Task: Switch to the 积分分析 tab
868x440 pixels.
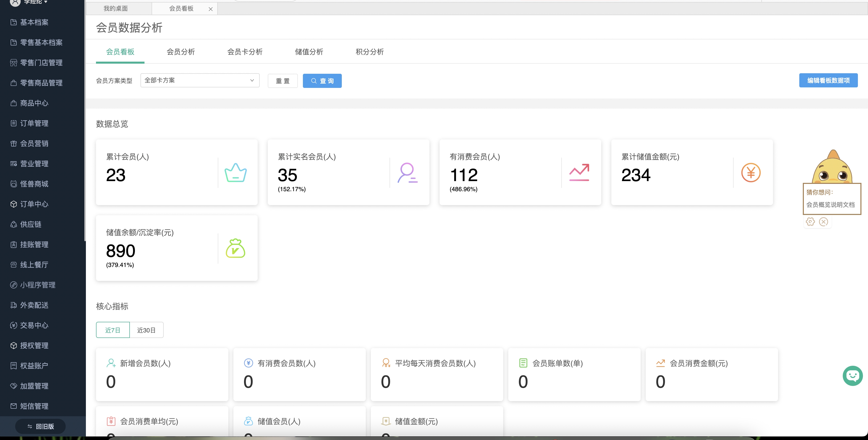Action: 370,52
